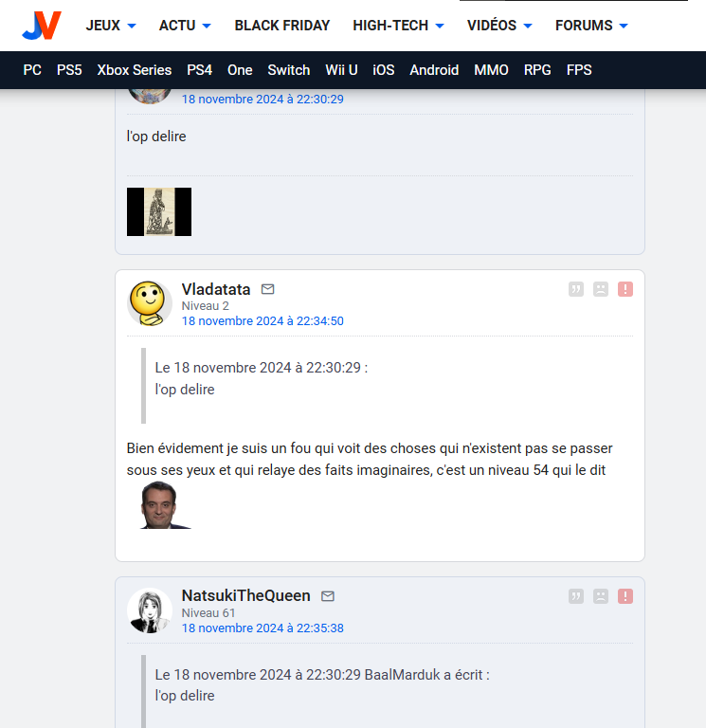Image resolution: width=706 pixels, height=728 pixels.
Task: Quote Vladatata's message with quote icon
Action: [575, 289]
